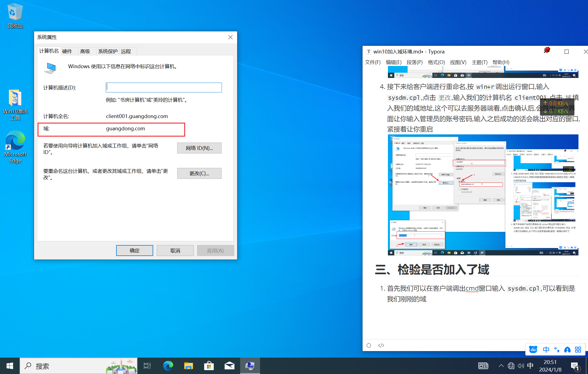Screen dimensions: 588x374
Task: Open the network globe tray icon
Action: pos(511,366)
